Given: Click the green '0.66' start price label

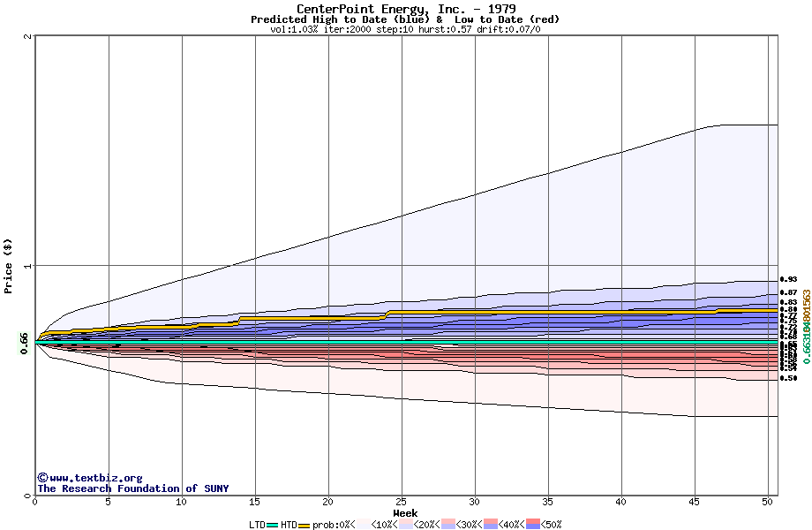Looking at the screenshot, I should [x=24, y=344].
